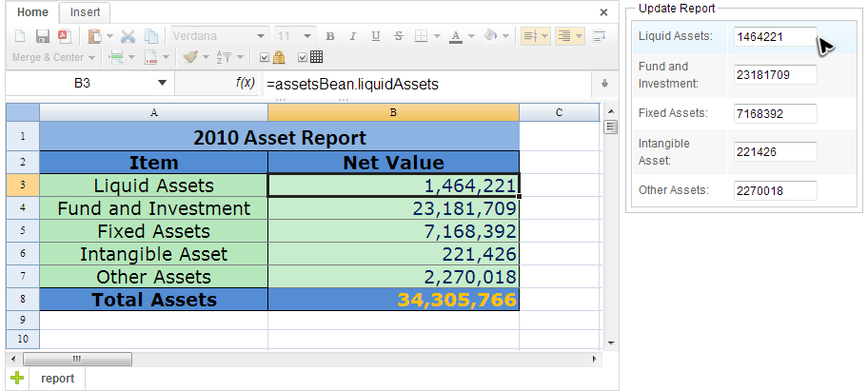Click the Merge & Center button
Viewport: 868px width, 391px height.
(48, 57)
